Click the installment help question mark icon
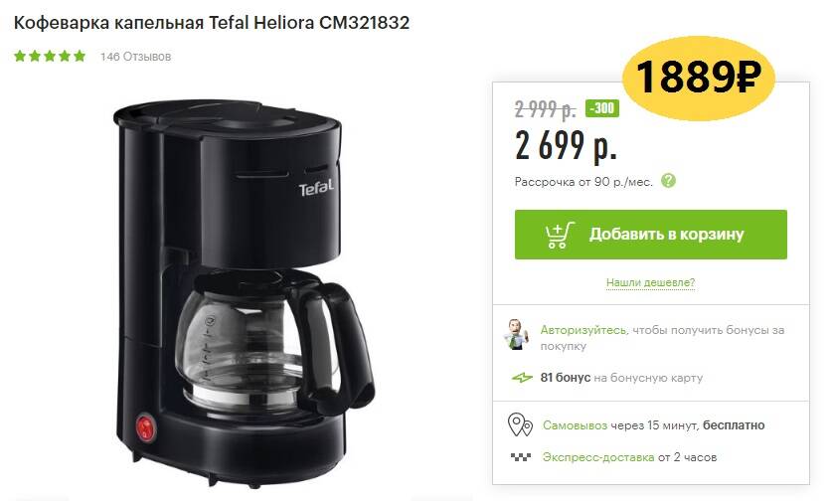831x504 pixels. click(668, 181)
